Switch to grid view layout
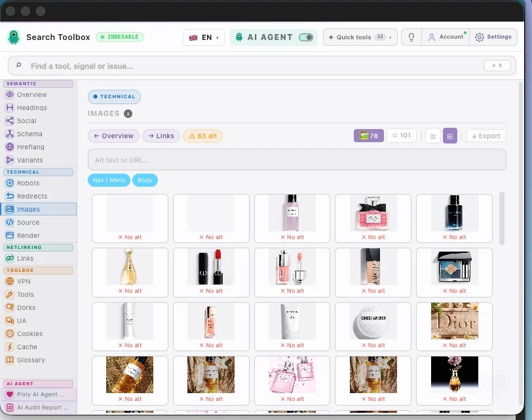Screen dimensions: 532x420 pyautogui.click(x=450, y=136)
